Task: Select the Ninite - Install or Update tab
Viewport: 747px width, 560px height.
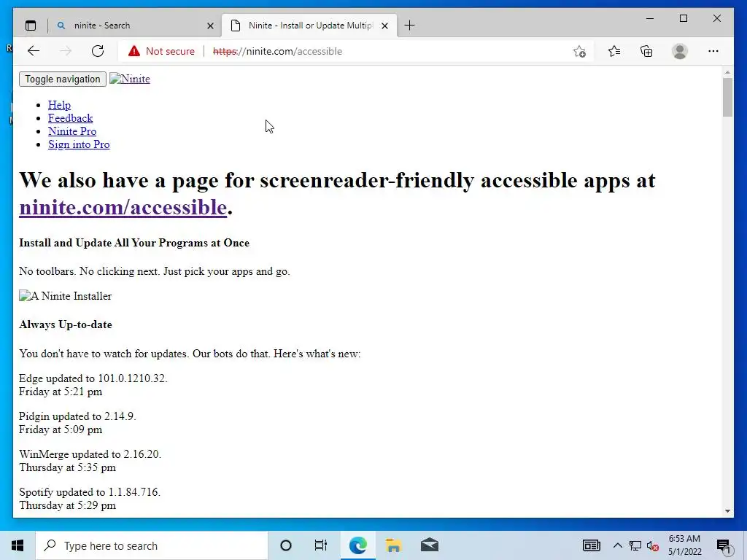Action: pyautogui.click(x=309, y=26)
